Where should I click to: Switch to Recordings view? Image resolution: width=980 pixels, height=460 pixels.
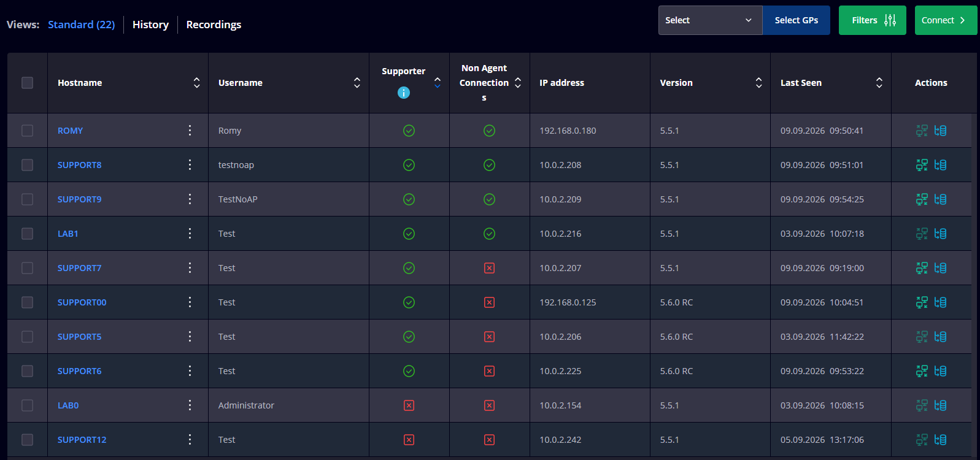214,25
